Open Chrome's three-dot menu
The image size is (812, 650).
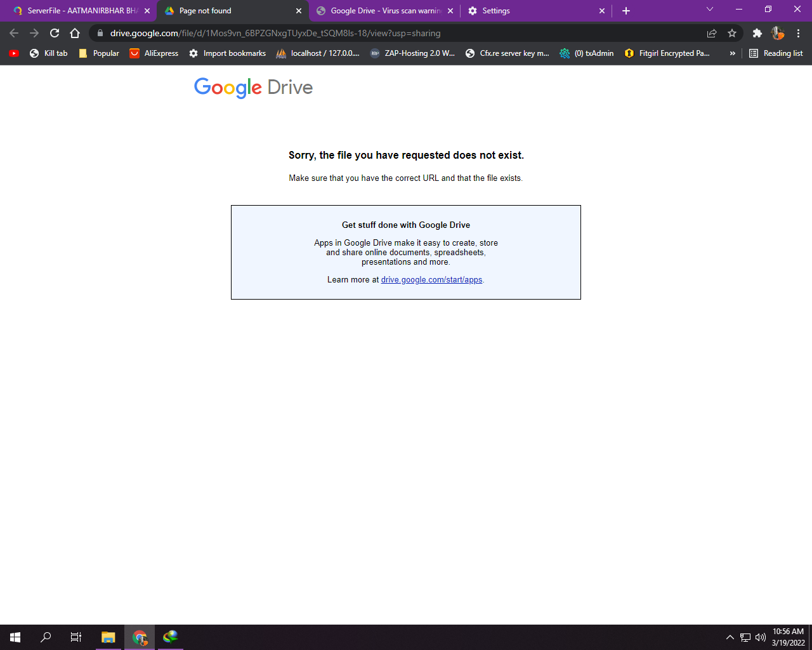[798, 33]
